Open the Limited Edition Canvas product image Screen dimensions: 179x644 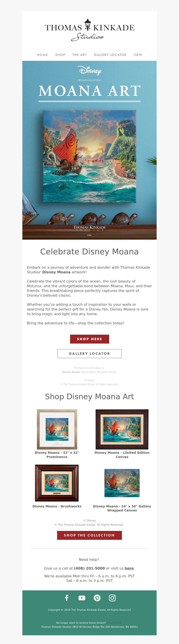coord(122,429)
